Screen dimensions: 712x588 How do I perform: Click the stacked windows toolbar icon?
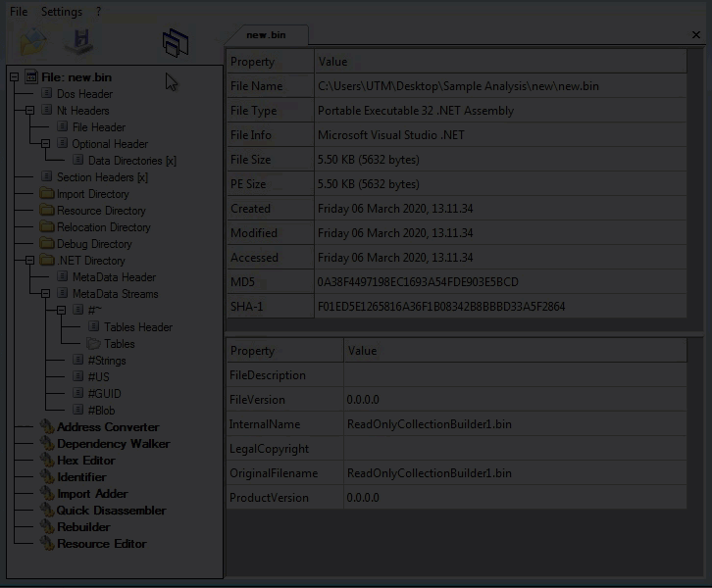point(176,43)
